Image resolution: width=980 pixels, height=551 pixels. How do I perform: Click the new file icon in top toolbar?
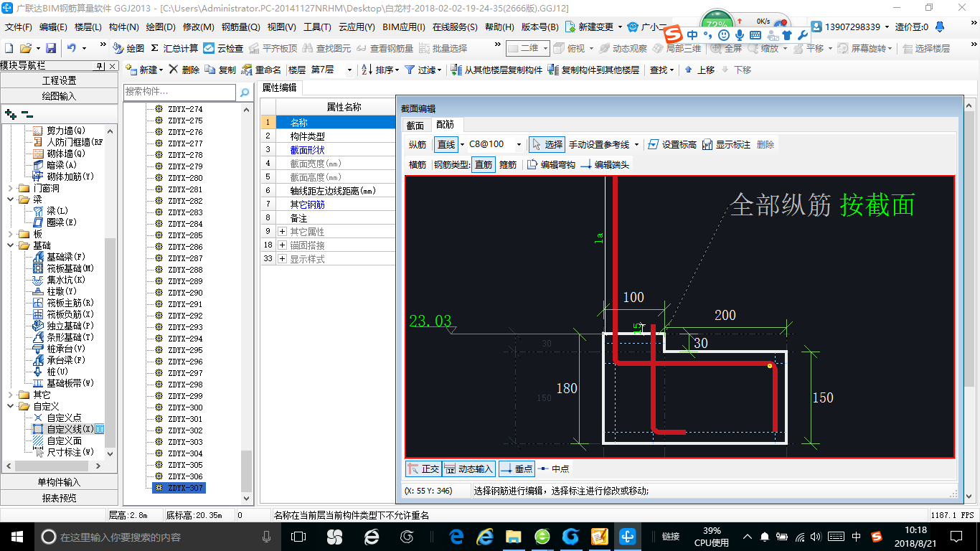point(9,48)
